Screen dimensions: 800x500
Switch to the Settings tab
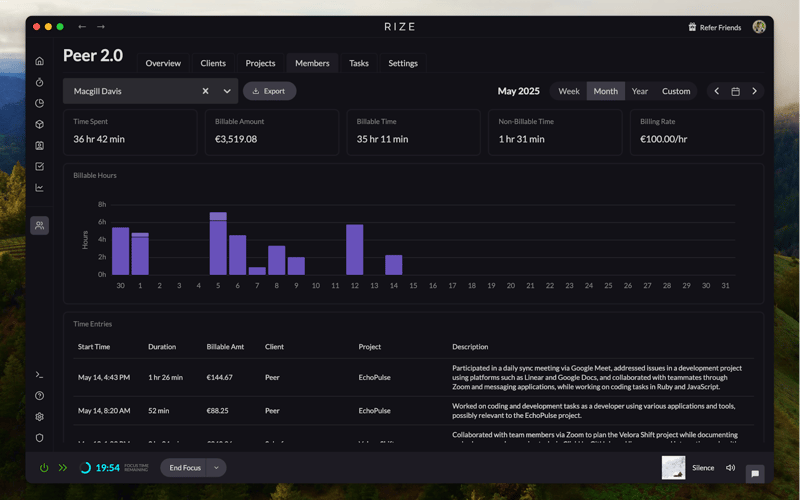click(403, 63)
